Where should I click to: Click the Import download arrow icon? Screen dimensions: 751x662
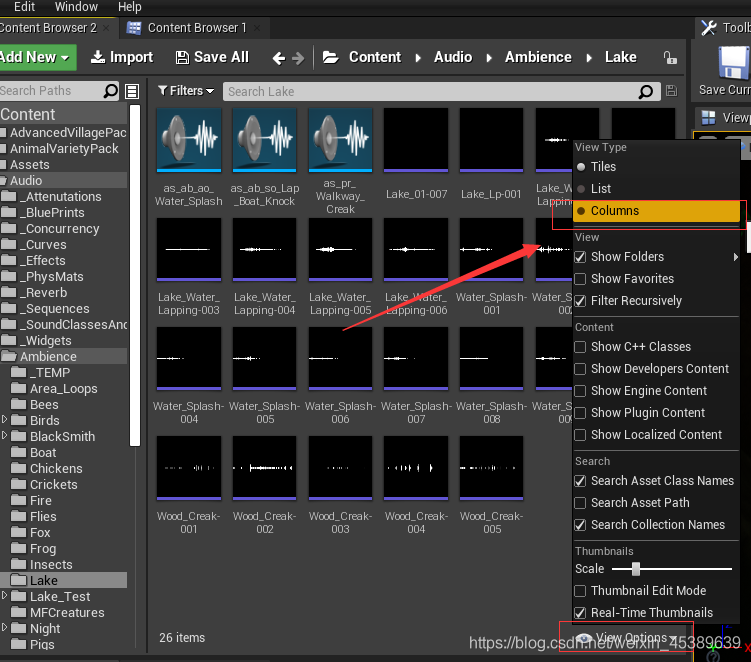[x=98, y=57]
